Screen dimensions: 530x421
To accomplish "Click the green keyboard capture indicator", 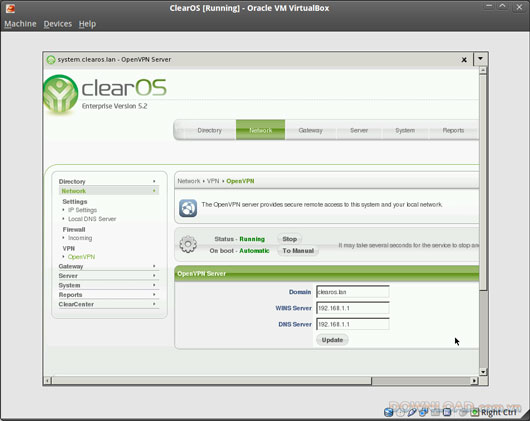I will (475, 412).
